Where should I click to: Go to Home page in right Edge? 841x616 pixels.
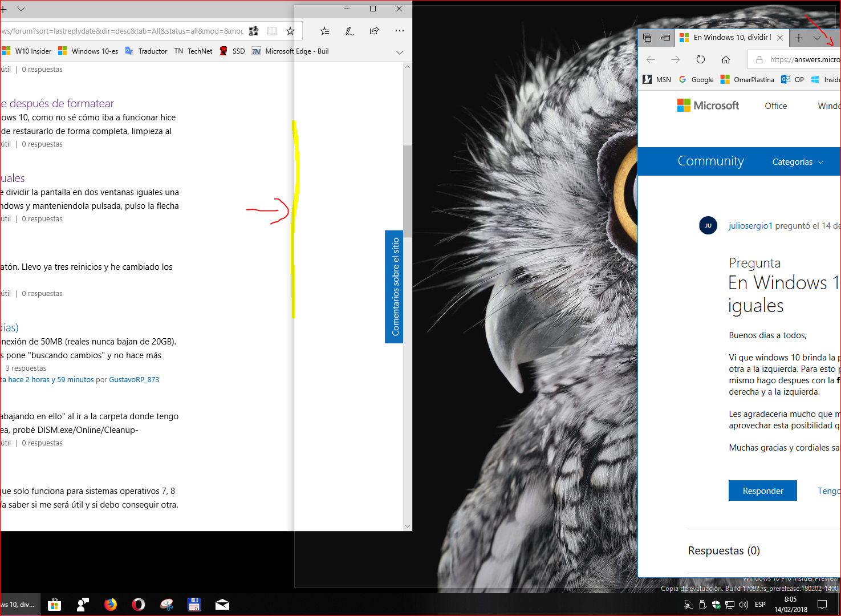726,59
